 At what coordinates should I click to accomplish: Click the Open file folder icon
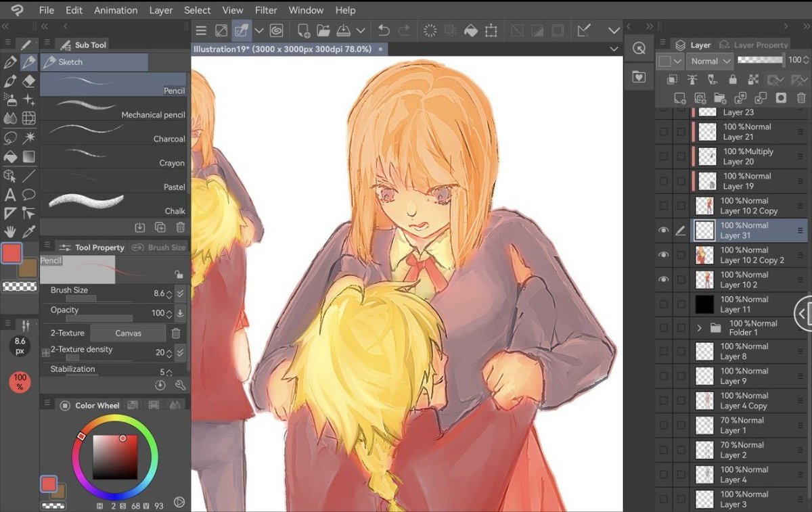coord(323,30)
